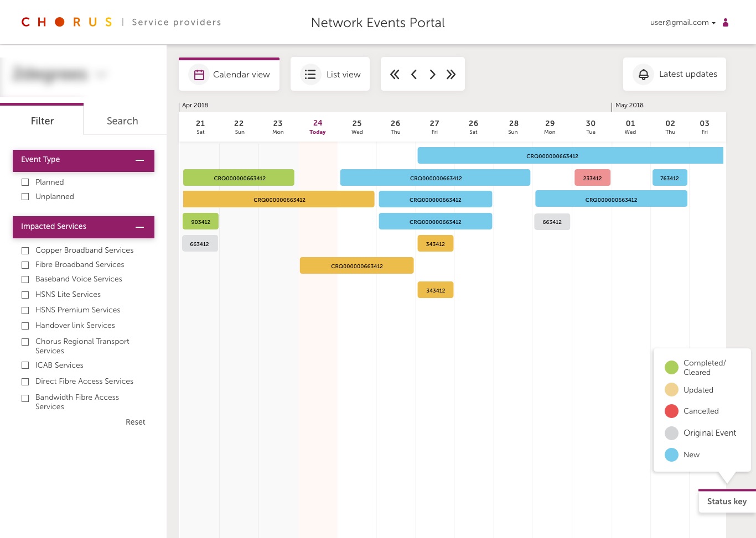The image size is (756, 538).
Task: Open the red cancelled event 233412
Action: pyautogui.click(x=592, y=178)
